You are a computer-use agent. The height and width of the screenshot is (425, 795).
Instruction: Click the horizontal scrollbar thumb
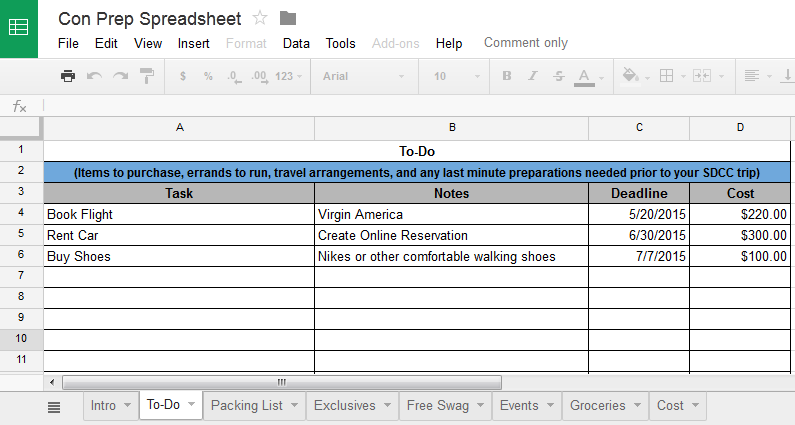click(x=282, y=382)
